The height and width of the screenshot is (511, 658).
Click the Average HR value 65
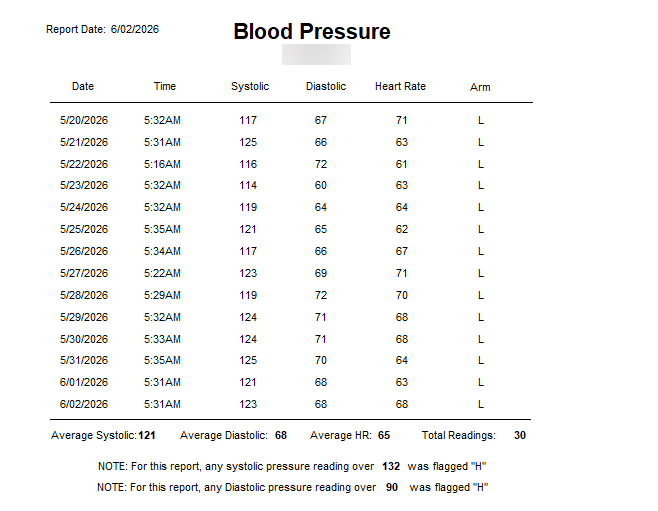(x=384, y=435)
